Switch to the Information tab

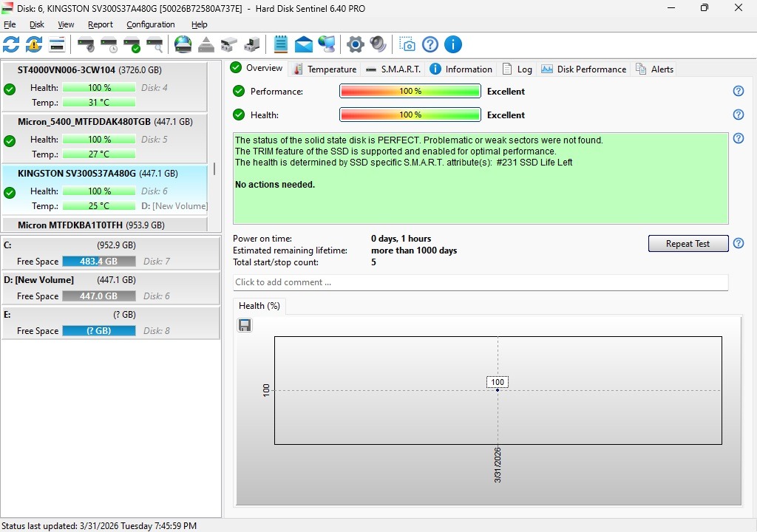461,69
